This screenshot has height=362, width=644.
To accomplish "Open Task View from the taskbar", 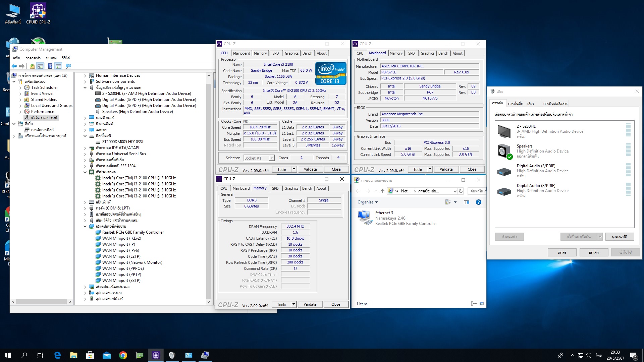I will click(40, 355).
